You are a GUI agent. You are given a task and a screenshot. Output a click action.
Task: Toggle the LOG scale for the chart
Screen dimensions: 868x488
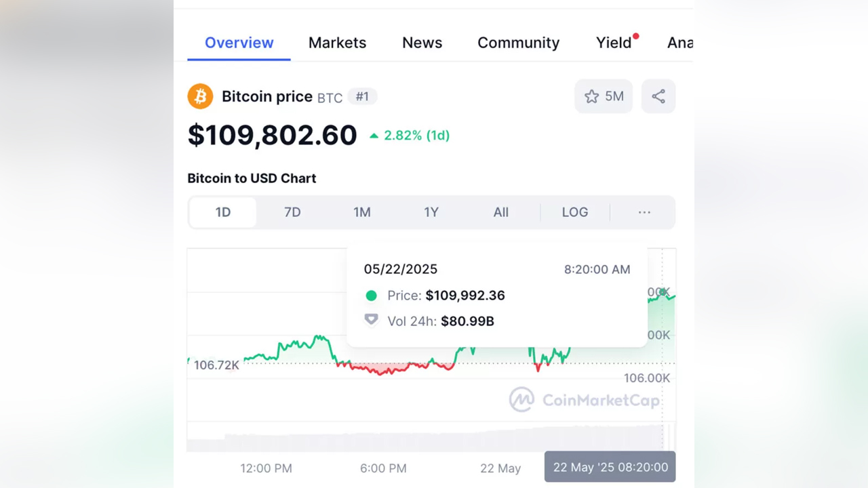point(574,212)
